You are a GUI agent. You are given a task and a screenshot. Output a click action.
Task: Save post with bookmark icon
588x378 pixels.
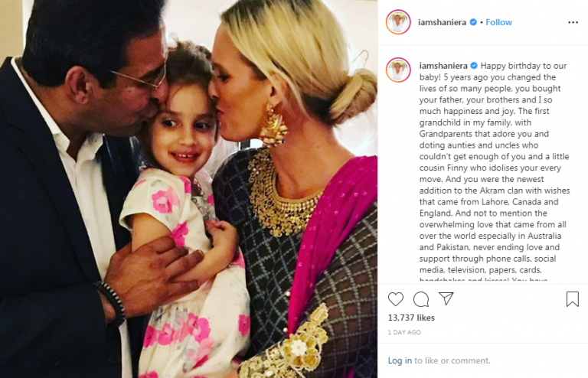(572, 299)
